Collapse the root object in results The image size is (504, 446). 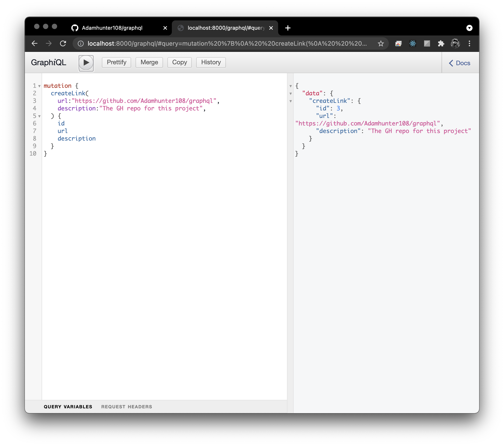291,86
